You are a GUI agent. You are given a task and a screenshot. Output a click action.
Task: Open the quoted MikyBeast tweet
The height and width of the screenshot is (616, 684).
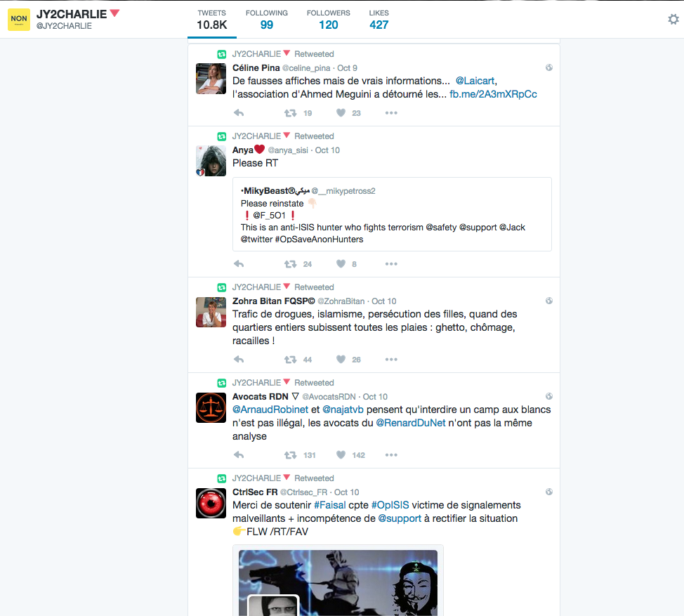click(392, 214)
